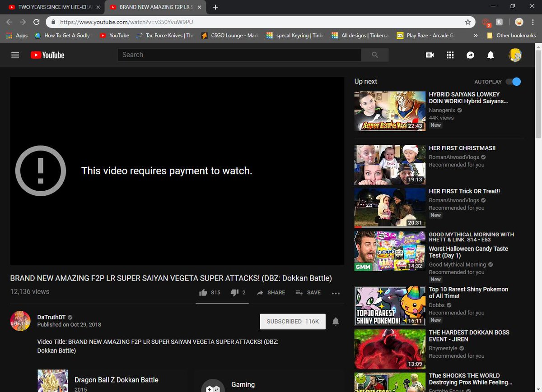542x392 pixels.
Task: Click 'Published on Oct 29, 2018' text
Action: pyautogui.click(x=69, y=325)
